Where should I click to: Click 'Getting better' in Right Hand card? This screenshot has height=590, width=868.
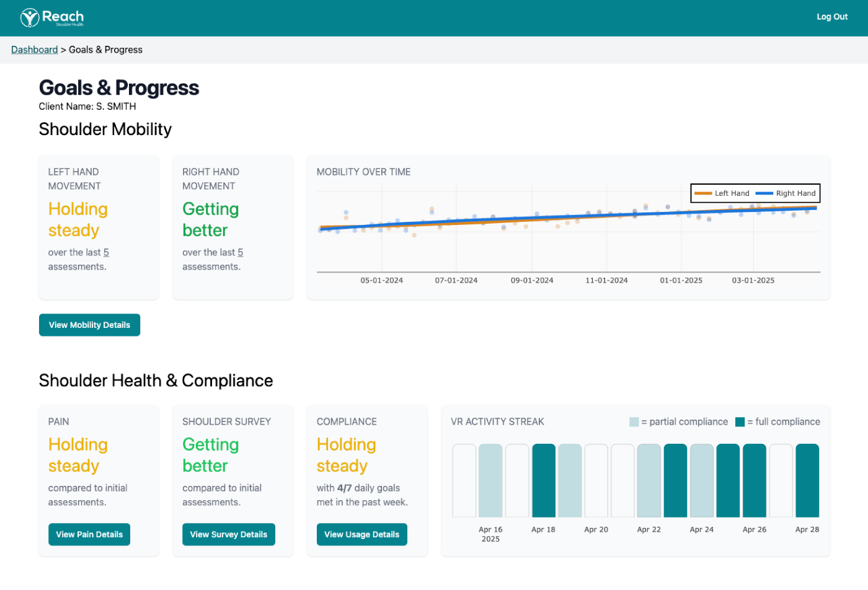211,219
